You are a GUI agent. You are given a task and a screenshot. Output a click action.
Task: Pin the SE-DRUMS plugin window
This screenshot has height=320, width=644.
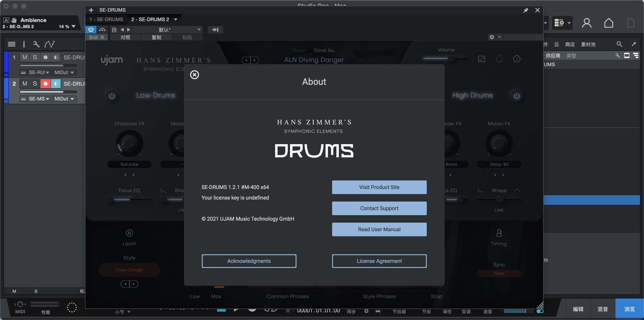tap(526, 10)
